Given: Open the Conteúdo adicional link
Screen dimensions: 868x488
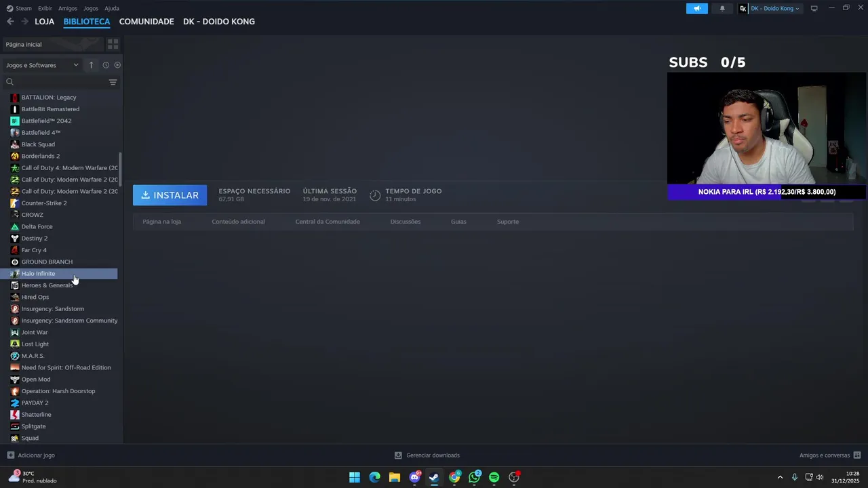Looking at the screenshot, I should (x=238, y=222).
